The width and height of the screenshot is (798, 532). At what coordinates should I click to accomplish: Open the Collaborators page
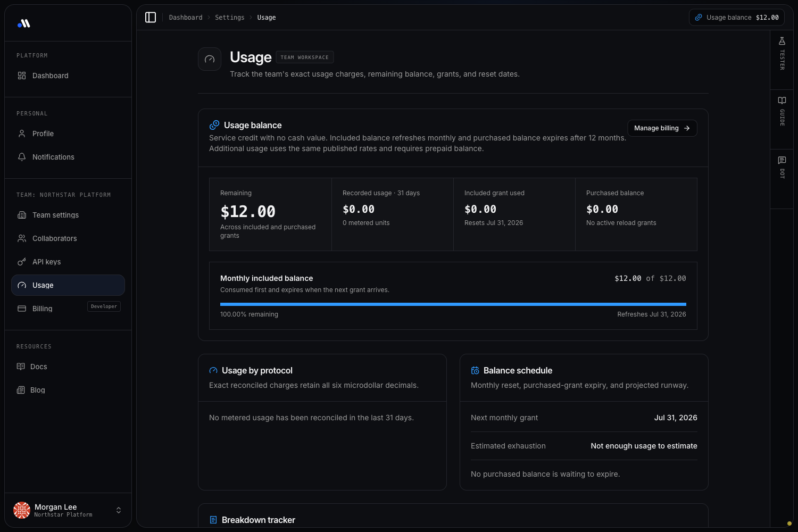coord(68,238)
